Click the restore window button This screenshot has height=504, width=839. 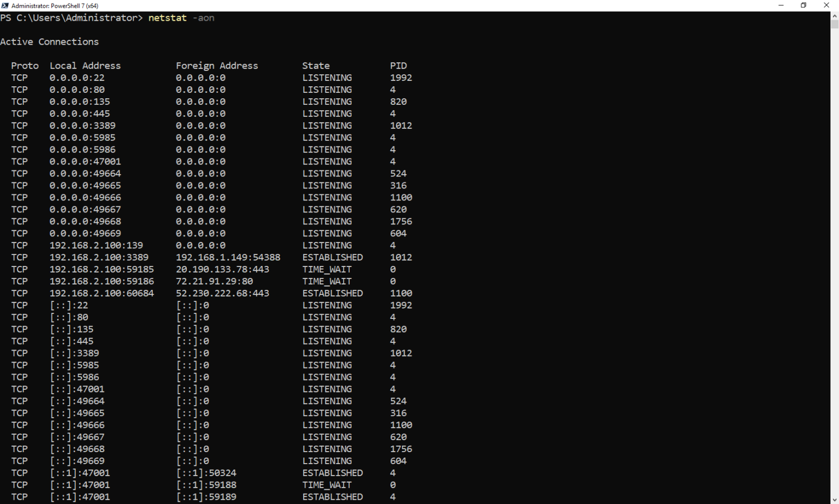click(803, 5)
